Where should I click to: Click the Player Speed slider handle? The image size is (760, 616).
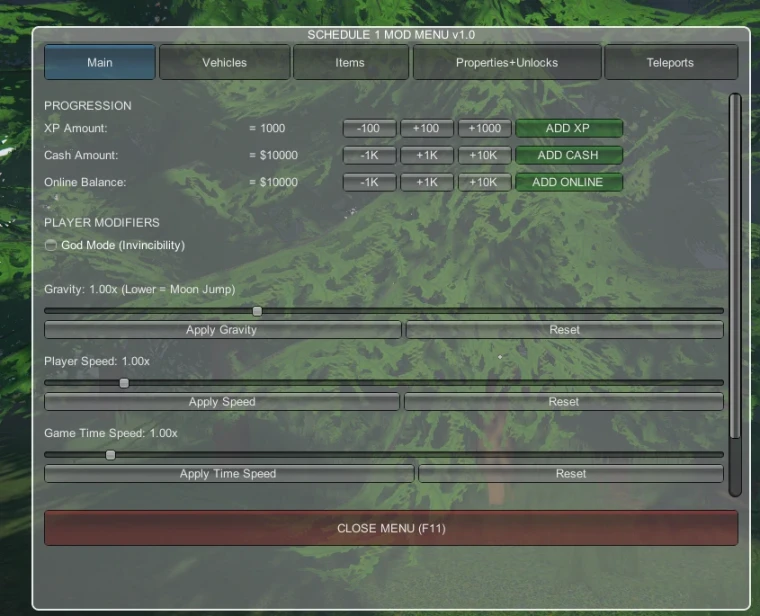coord(124,383)
